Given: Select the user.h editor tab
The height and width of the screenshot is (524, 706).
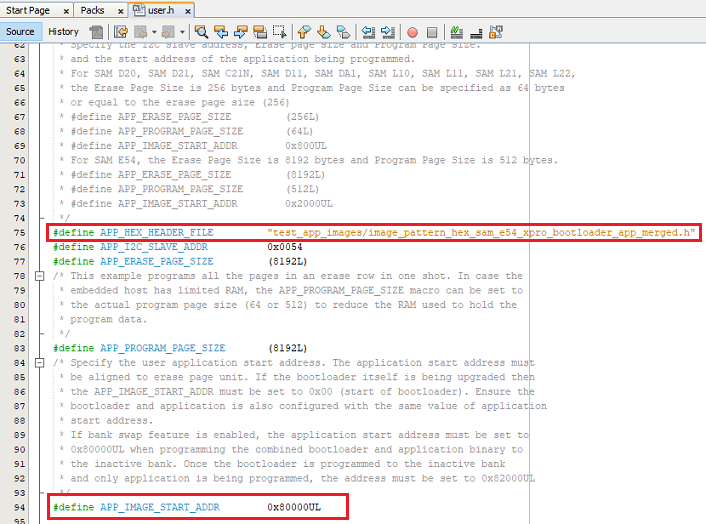Looking at the screenshot, I should pos(161,10).
